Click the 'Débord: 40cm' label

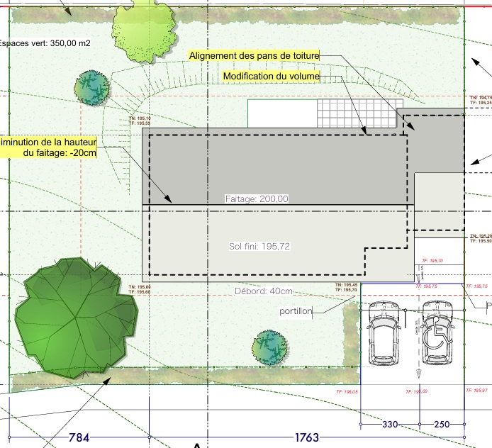click(263, 291)
